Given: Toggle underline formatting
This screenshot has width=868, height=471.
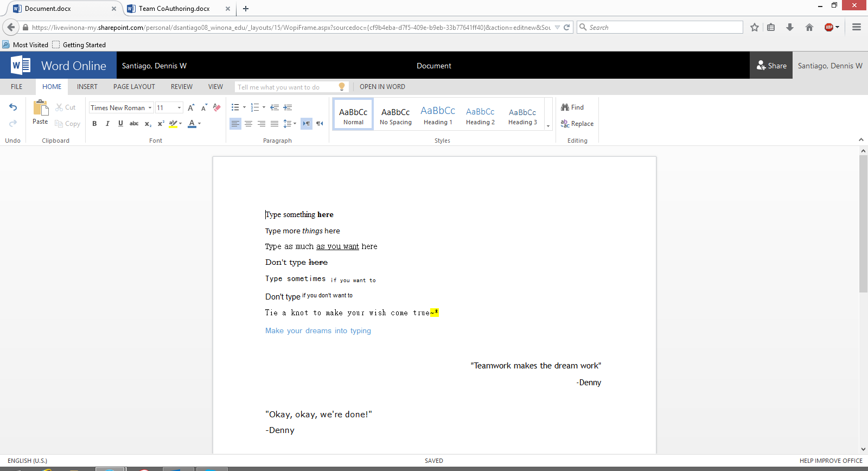Looking at the screenshot, I should (x=120, y=124).
